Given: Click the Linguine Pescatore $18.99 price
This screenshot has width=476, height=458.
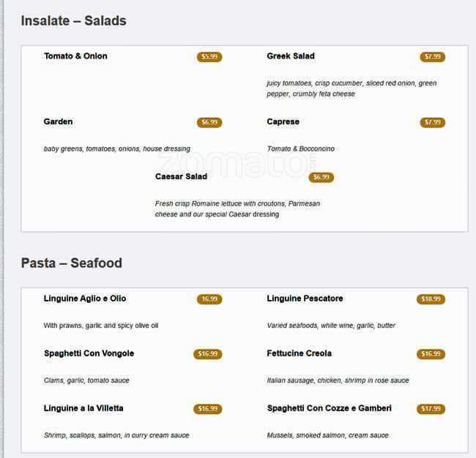Looking at the screenshot, I should [x=431, y=299].
